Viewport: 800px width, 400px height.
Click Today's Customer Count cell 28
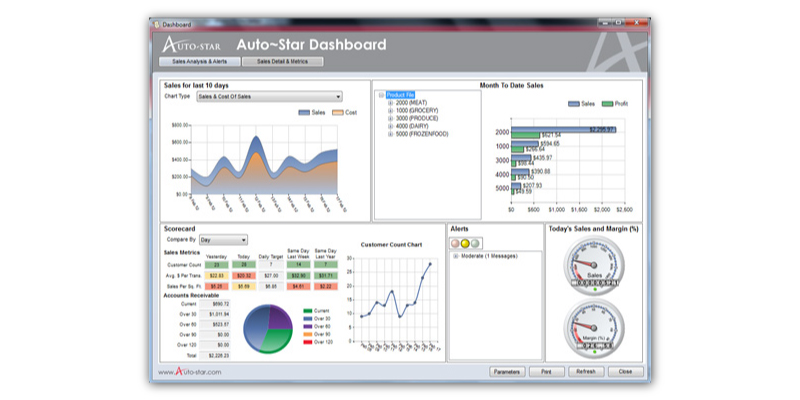click(244, 265)
